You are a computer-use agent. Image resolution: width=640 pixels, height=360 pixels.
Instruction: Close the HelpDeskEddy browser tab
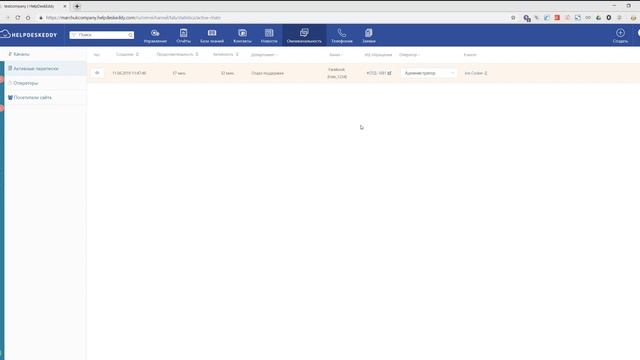[x=64, y=6]
